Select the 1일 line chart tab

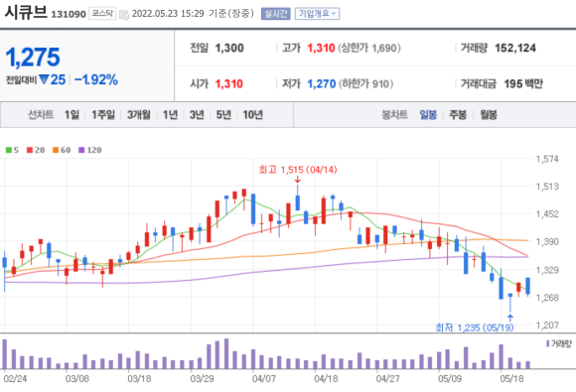point(72,115)
